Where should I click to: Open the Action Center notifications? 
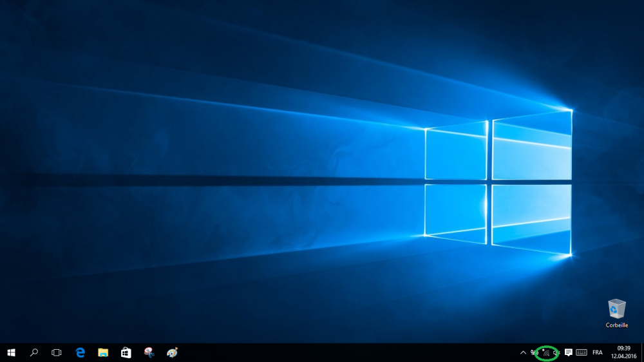569,352
